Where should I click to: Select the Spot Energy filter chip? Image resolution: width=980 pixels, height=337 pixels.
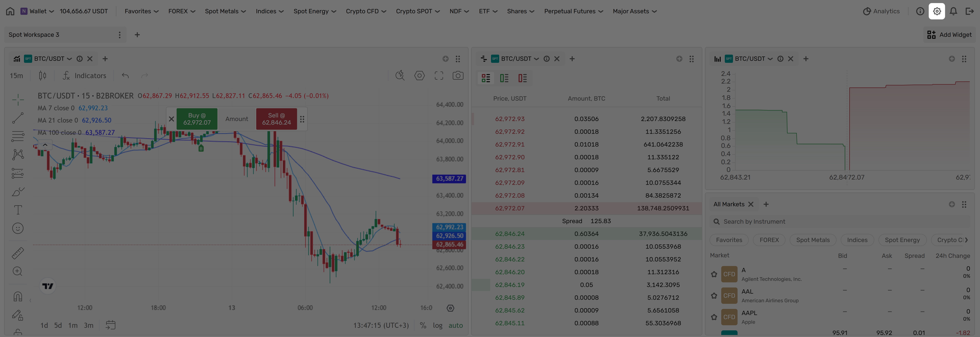[x=902, y=240]
